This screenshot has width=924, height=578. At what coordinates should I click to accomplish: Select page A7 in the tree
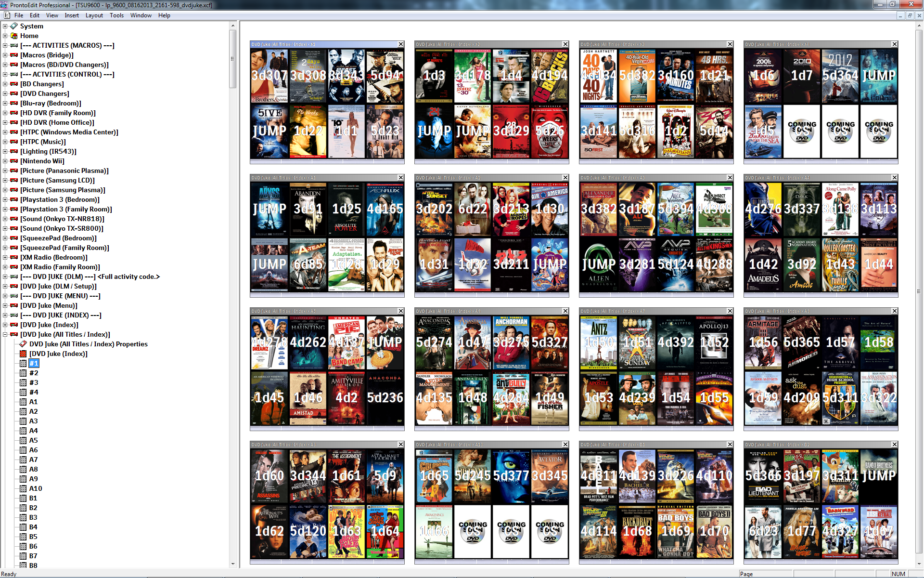[x=33, y=460]
